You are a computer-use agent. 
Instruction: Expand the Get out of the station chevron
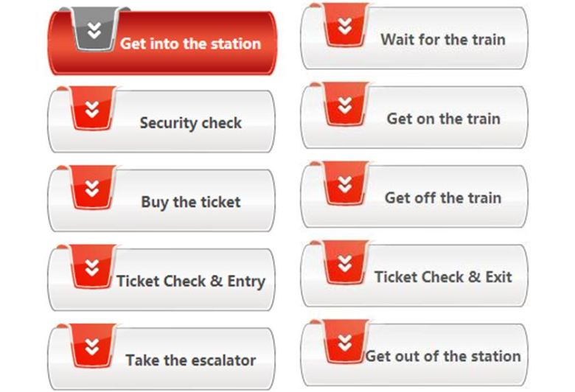click(344, 343)
